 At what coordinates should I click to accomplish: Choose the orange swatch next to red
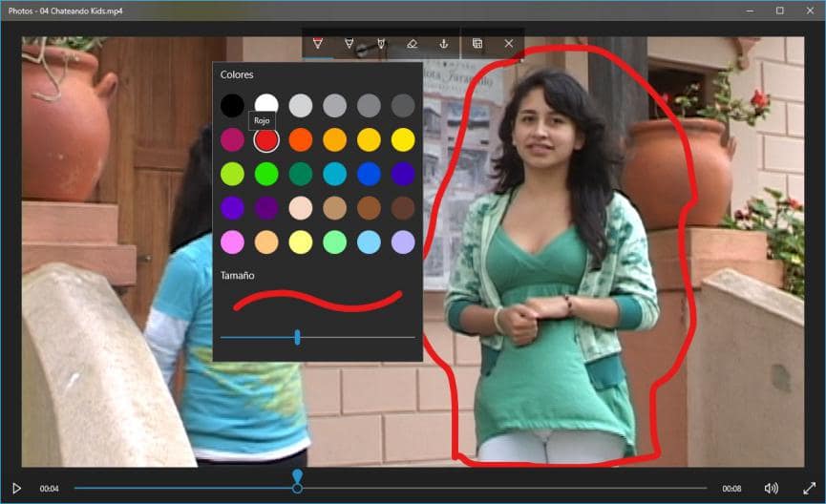click(x=301, y=139)
